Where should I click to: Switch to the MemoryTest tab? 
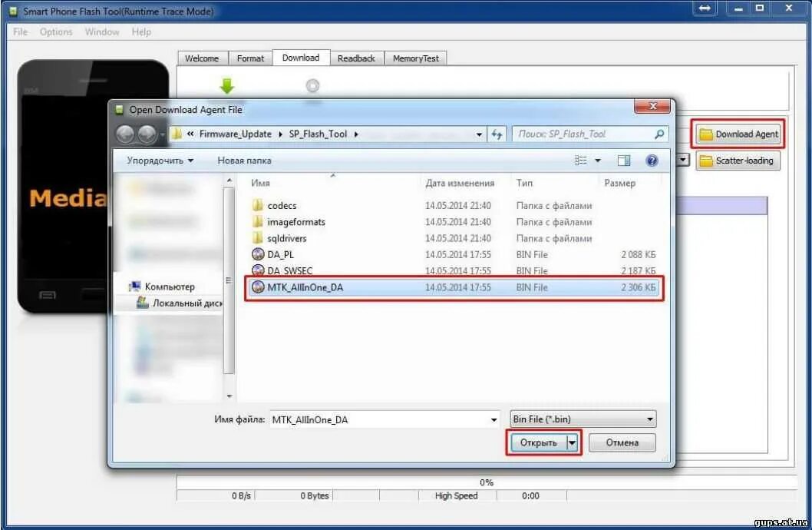[416, 58]
